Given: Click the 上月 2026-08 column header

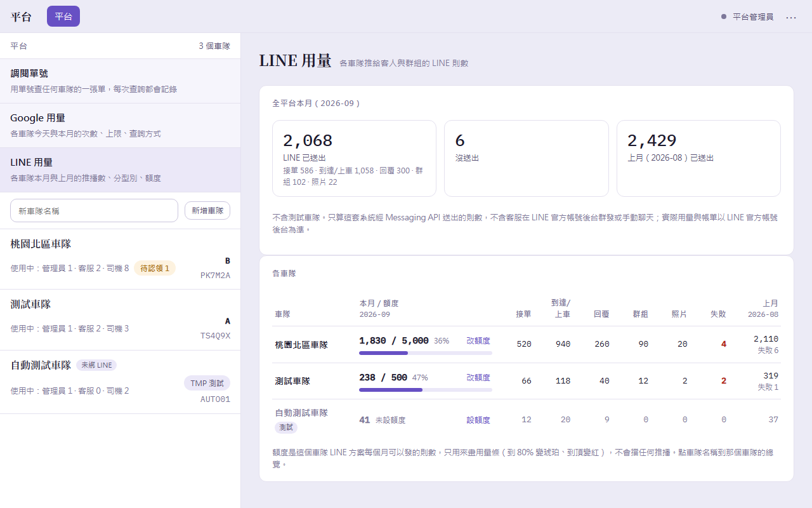Looking at the screenshot, I should [763, 309].
